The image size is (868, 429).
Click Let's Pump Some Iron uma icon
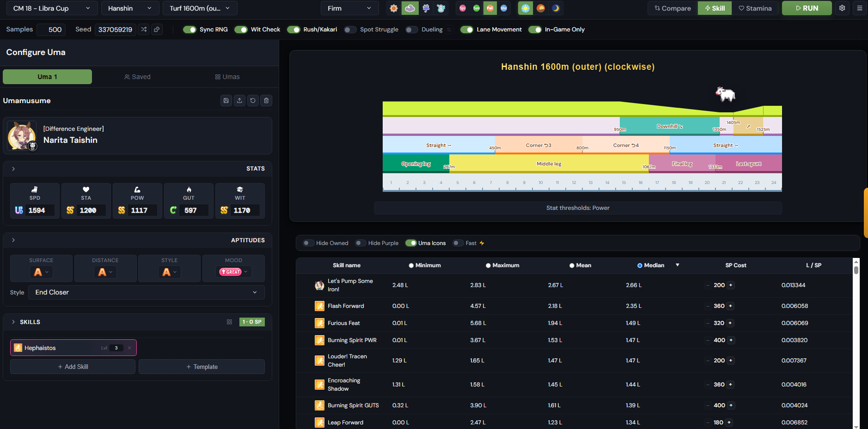[x=319, y=285]
